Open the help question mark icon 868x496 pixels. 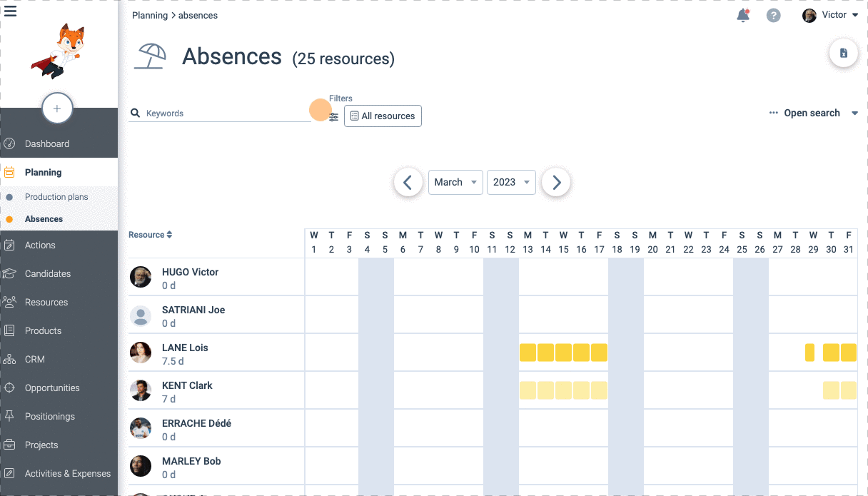773,16
